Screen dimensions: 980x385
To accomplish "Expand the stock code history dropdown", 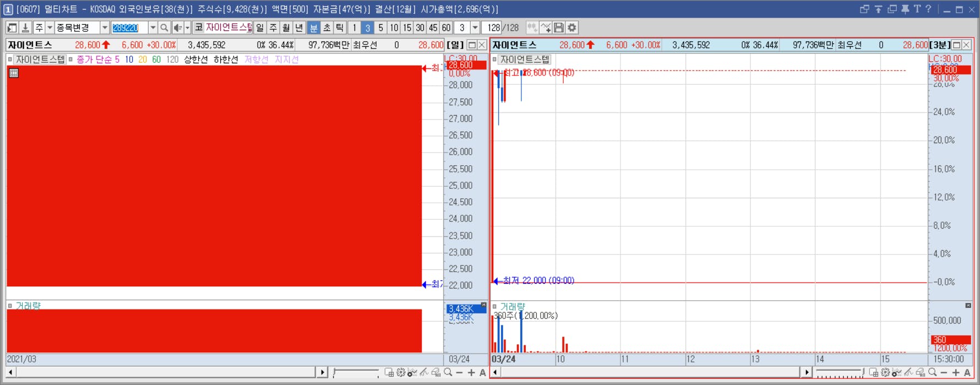I will (153, 28).
